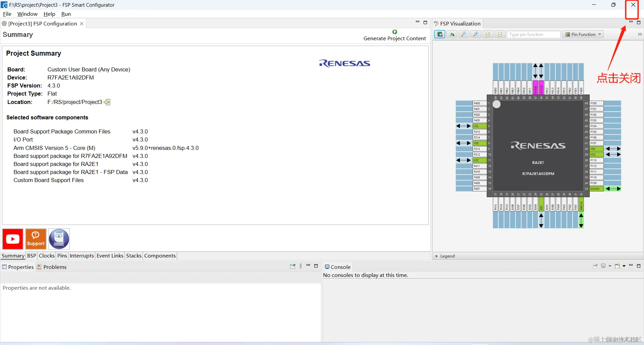Close the FSP Smart Configurator window
This screenshot has width=644, height=345.
point(633,5)
